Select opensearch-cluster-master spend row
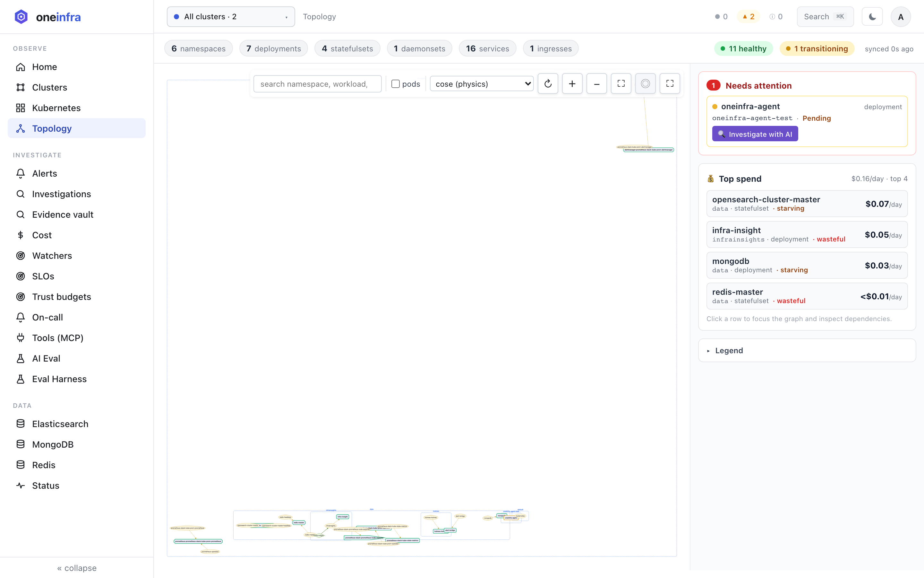Viewport: 924px width, 578px height. pos(807,203)
